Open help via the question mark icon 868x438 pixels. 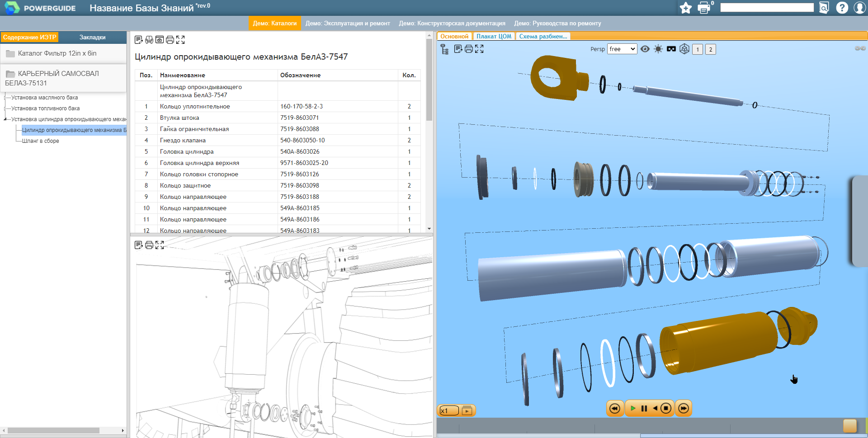pos(842,8)
